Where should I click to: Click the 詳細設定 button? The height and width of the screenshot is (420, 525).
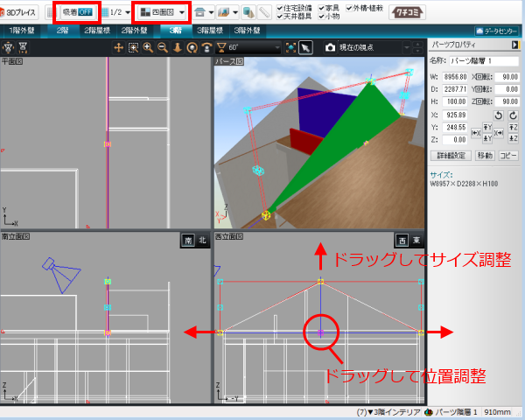pyautogui.click(x=451, y=155)
